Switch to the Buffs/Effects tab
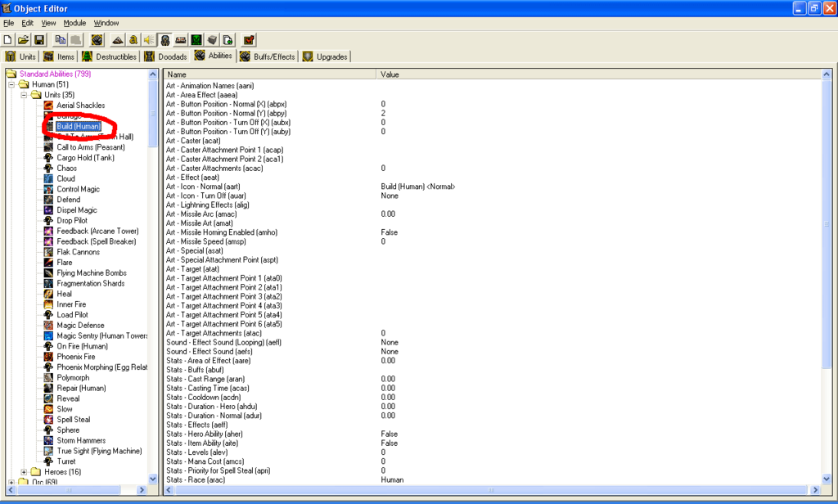 [268, 56]
